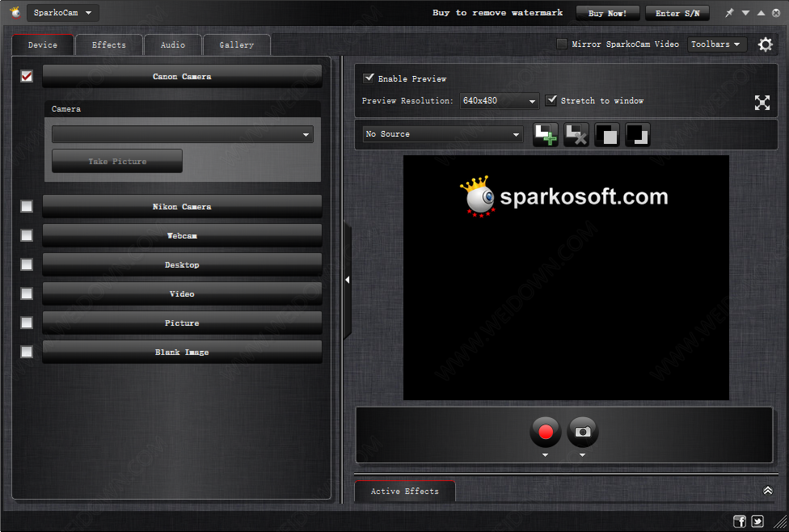Screen dimensions: 789x532
Task: Select the Active Effects tab
Action: (404, 492)
